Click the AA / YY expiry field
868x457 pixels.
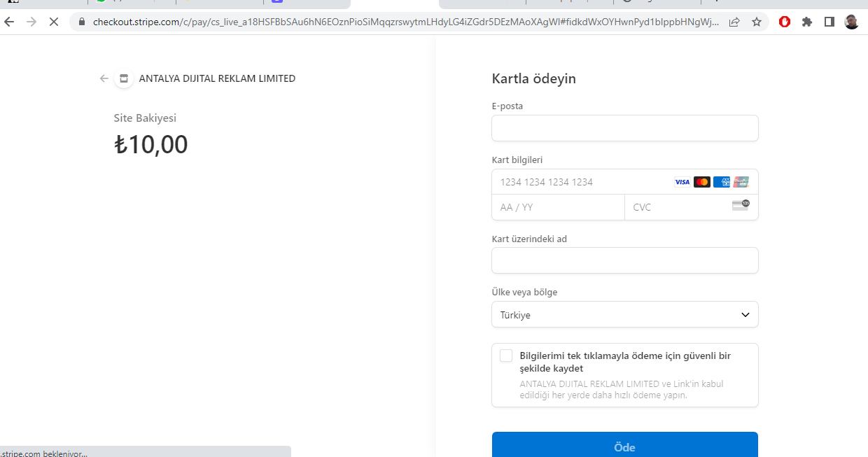[558, 207]
